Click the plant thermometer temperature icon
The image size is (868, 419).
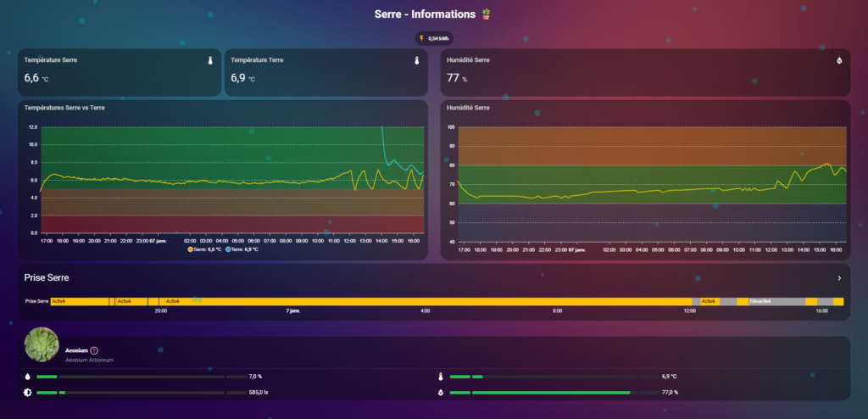(x=441, y=376)
